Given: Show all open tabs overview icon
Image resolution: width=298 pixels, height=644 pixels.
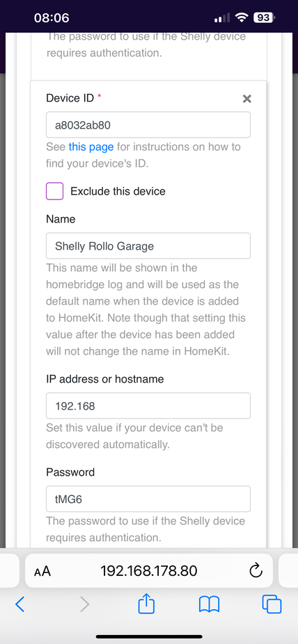Looking at the screenshot, I should click(x=272, y=604).
